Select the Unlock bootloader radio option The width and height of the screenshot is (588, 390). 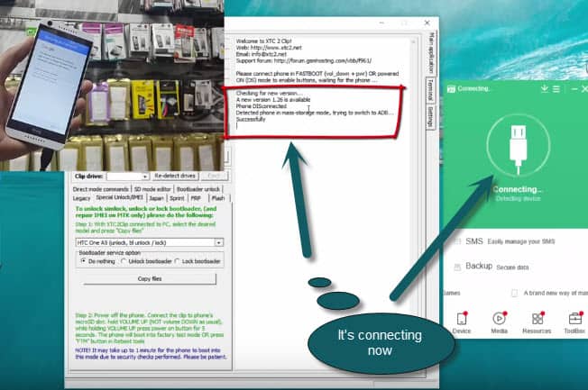(x=124, y=260)
